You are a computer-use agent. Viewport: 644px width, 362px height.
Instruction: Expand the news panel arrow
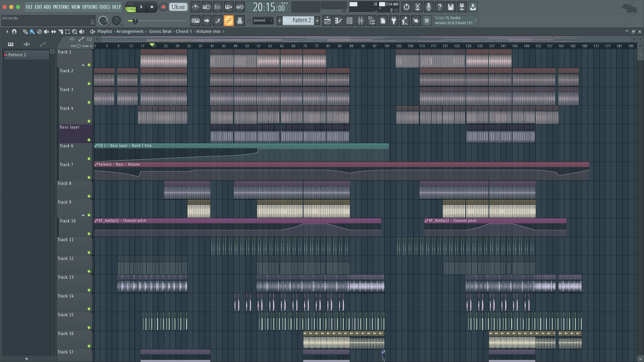476,20
